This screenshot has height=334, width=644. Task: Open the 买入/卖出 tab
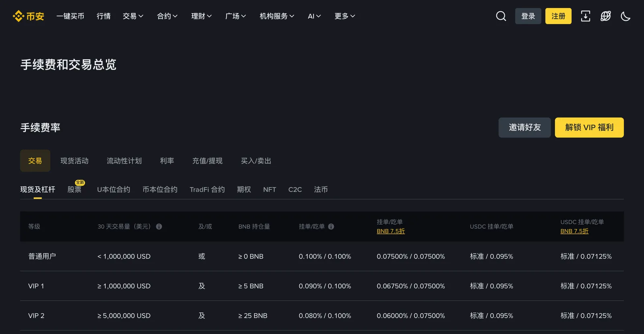tap(256, 161)
